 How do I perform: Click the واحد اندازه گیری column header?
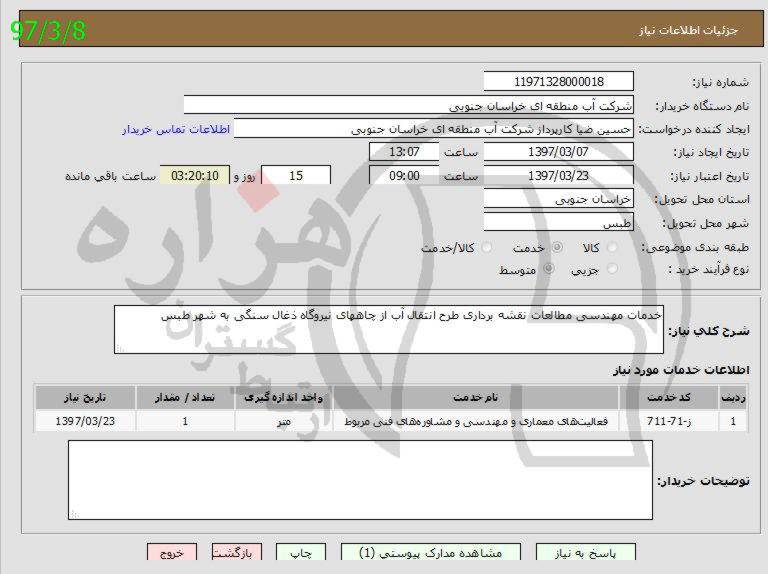284,398
